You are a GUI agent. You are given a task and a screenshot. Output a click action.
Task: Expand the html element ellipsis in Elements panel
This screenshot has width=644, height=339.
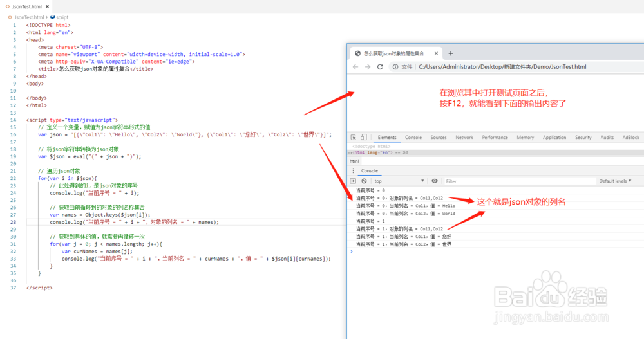pos(350,152)
